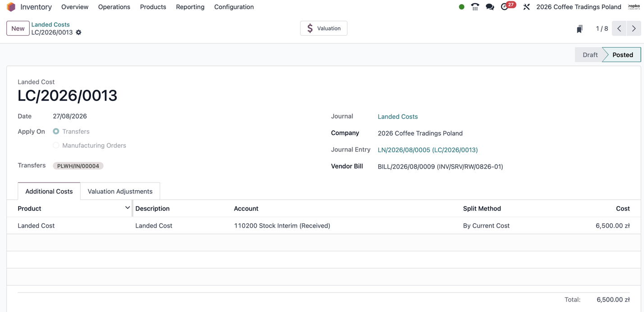This screenshot has width=644, height=312.
Task: Click the bookmark icon near pager
Action: (x=580, y=29)
